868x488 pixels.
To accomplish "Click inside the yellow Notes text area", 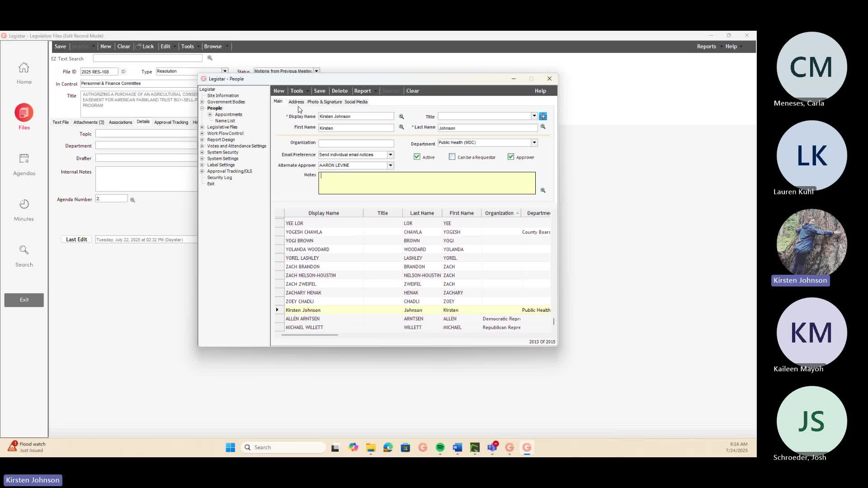I will point(427,183).
